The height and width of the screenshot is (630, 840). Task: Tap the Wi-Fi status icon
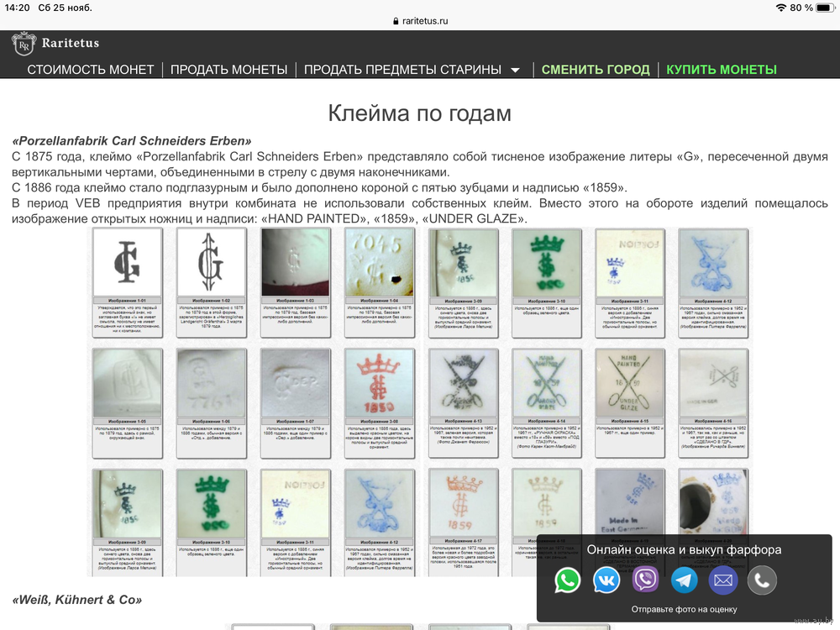pos(781,8)
